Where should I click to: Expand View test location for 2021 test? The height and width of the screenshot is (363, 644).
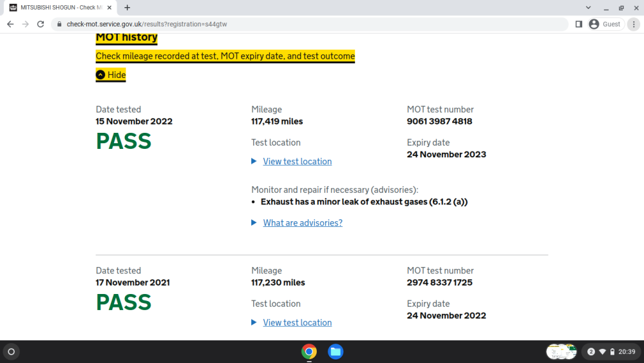click(x=297, y=323)
